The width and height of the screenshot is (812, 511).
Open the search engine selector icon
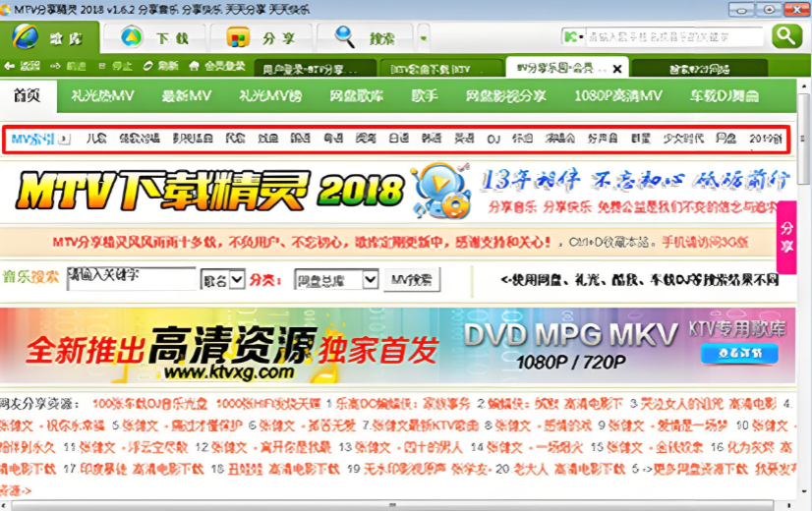574,36
